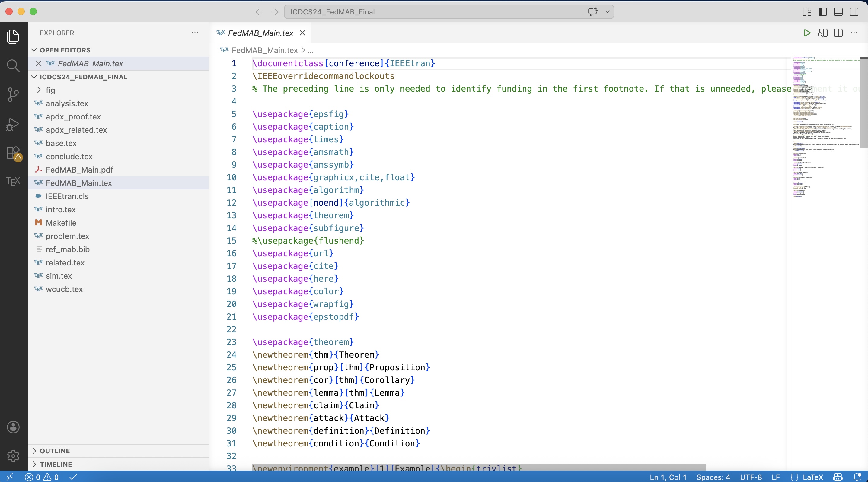Open the Search view
This screenshot has width=868, height=482.
tap(13, 66)
